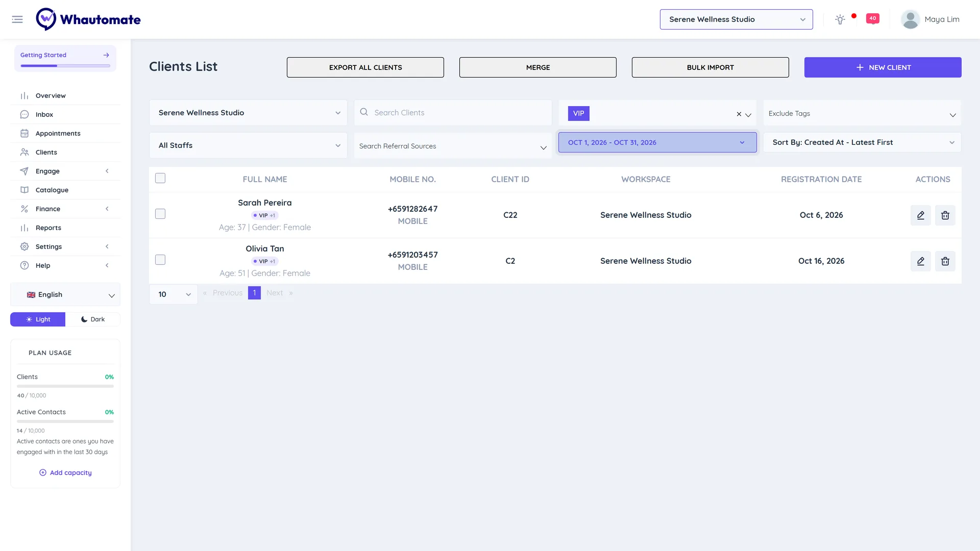
Task: Edit Sarah Pereira's client record
Action: [x=921, y=215]
